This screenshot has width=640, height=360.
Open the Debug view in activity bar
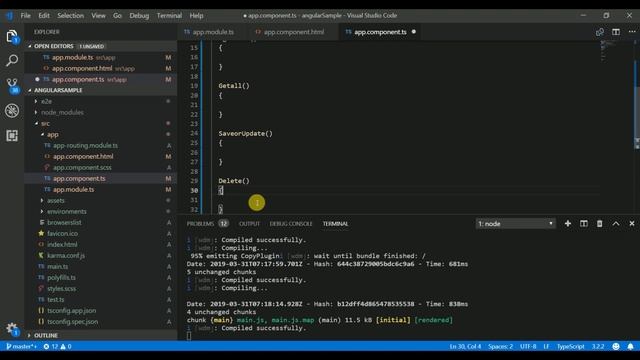coord(12,111)
